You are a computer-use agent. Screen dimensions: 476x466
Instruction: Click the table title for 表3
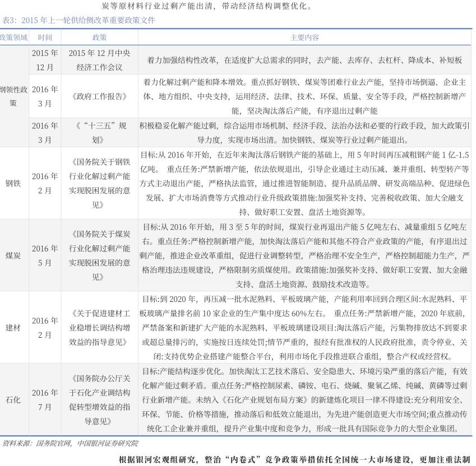78,20
